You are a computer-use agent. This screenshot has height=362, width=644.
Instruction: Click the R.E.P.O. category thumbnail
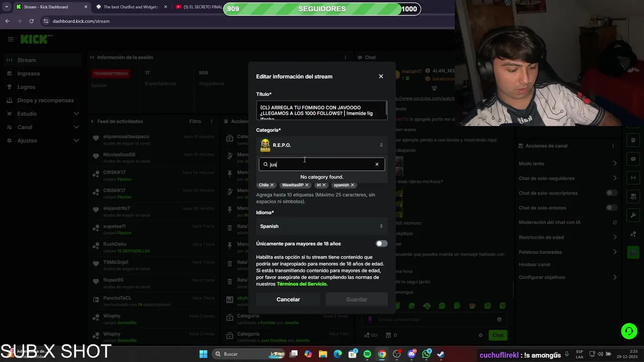click(x=265, y=145)
